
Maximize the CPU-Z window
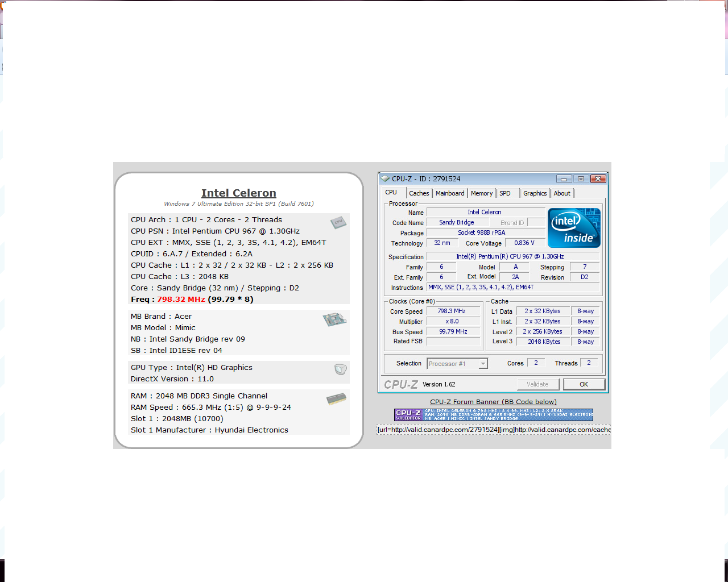pyautogui.click(x=581, y=178)
